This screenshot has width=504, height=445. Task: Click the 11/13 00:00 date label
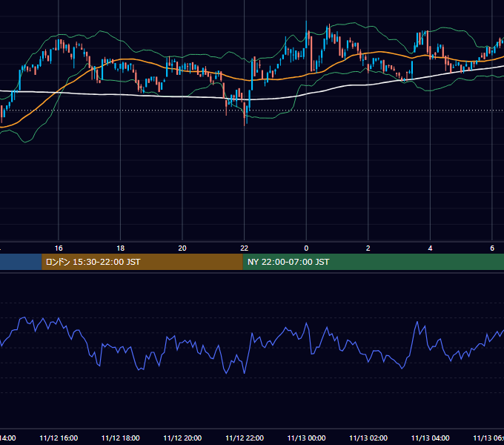(306, 438)
